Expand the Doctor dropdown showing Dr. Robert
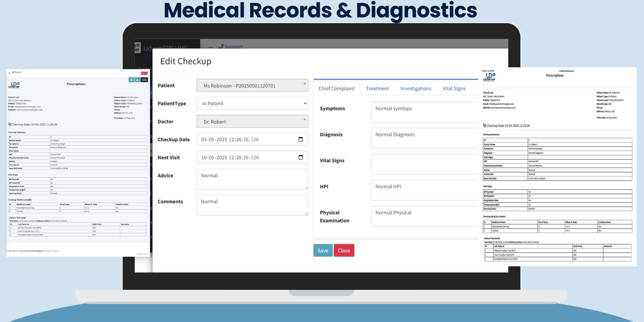This screenshot has height=322, width=644. (x=252, y=122)
